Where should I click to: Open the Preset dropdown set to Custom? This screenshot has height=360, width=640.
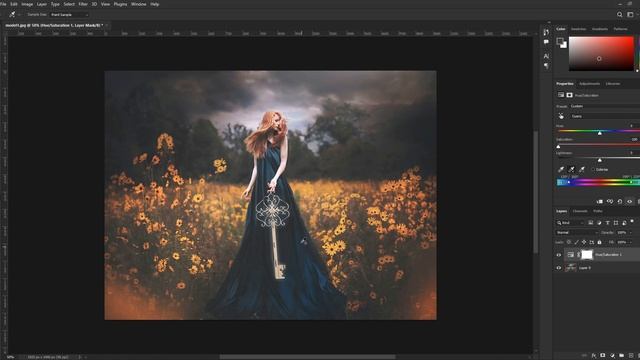[604, 106]
